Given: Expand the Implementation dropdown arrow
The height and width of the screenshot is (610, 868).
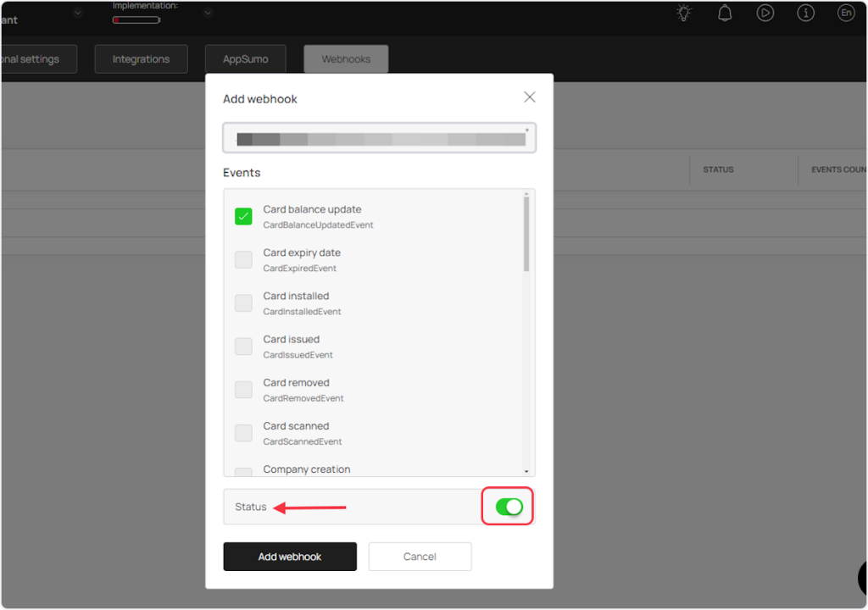Looking at the screenshot, I should point(208,13).
